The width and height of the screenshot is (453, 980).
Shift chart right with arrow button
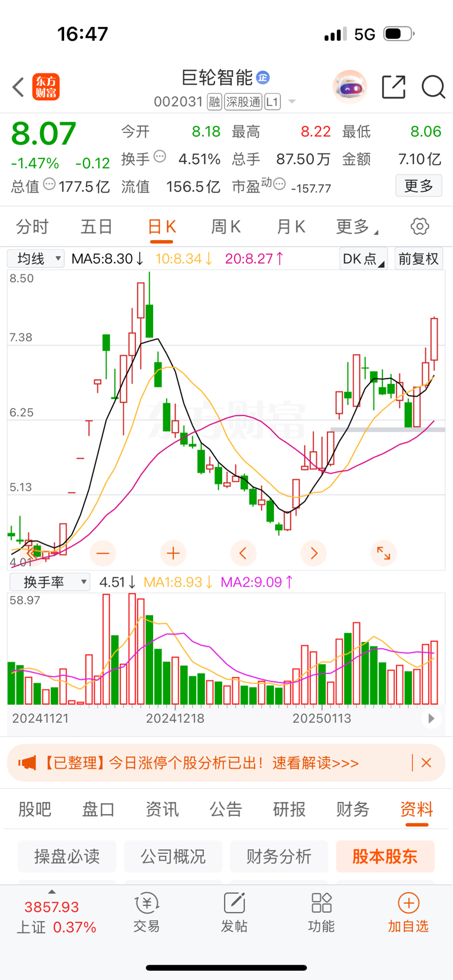[313, 553]
